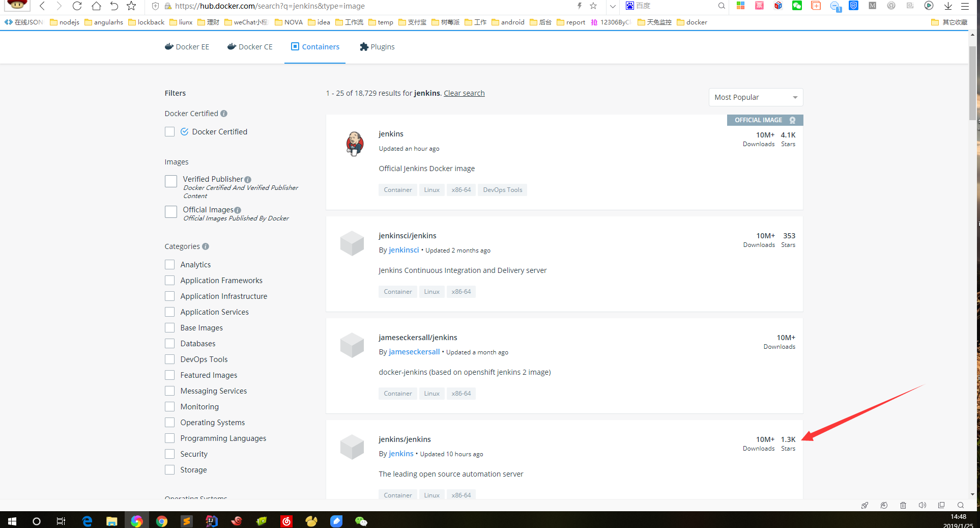Viewport: 980px width, 528px height.
Task: Click the bookmark star icon in toolbar
Action: point(131,6)
